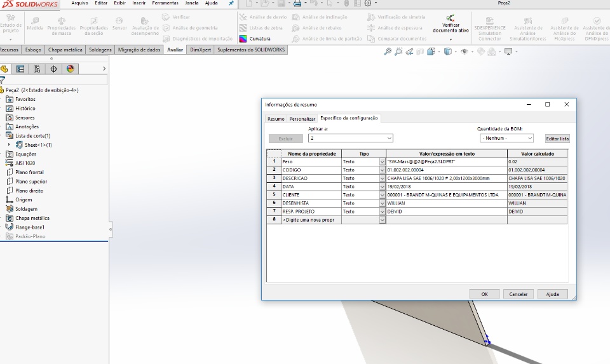The height and width of the screenshot is (364, 610).
Task: Click the Curvatura color icon
Action: 243,39
